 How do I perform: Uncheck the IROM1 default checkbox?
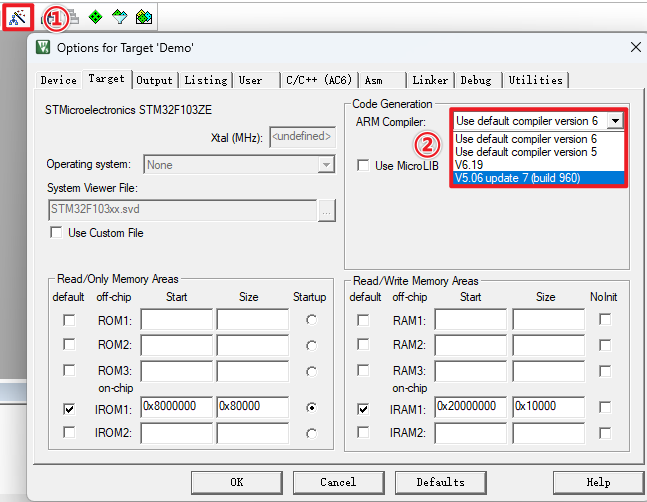[68, 408]
